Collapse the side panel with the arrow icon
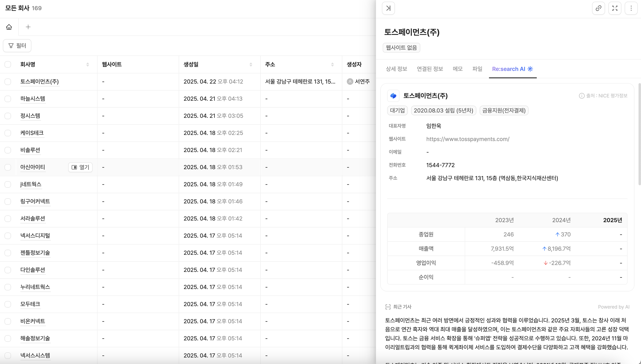Screen dimensions: 641x364 (388, 8)
